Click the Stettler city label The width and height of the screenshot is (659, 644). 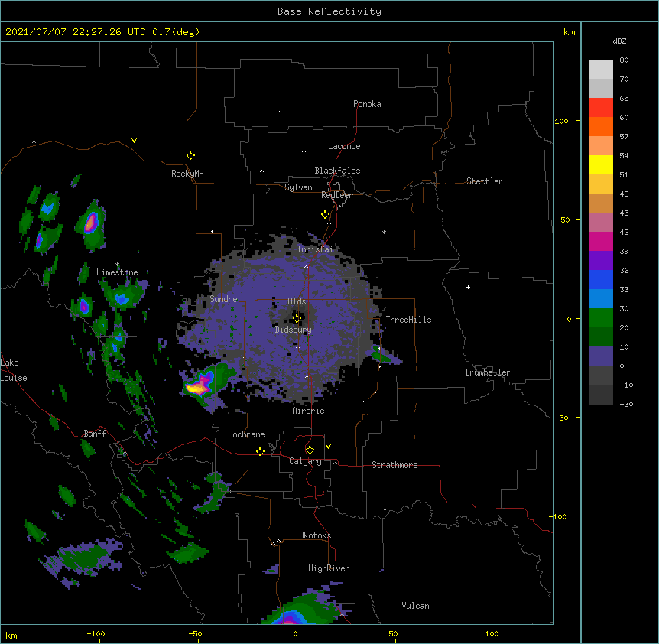point(484,181)
